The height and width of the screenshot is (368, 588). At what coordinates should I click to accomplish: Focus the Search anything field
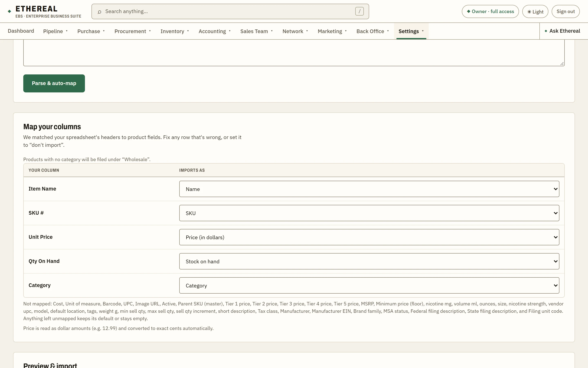(x=230, y=11)
